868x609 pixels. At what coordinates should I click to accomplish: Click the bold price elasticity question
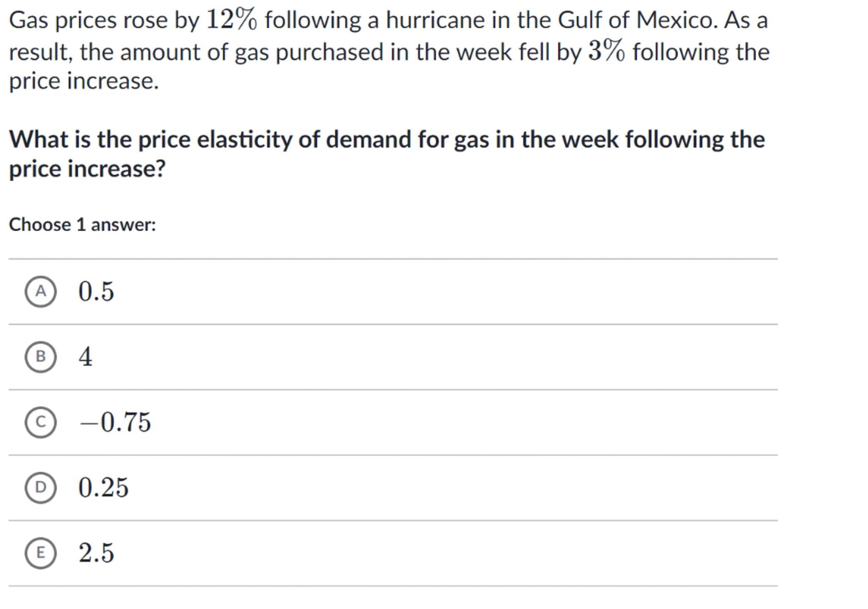tap(387, 140)
